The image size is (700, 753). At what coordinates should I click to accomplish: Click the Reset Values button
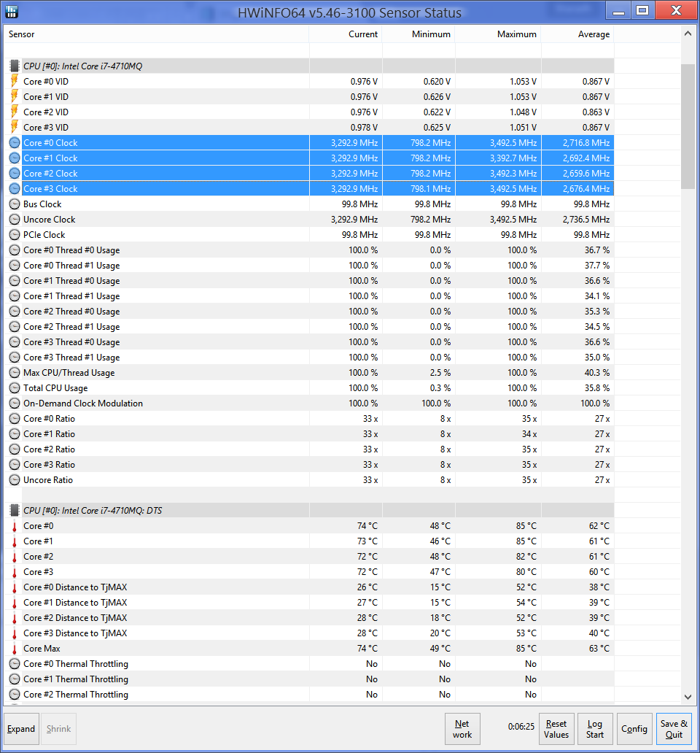pyautogui.click(x=556, y=729)
